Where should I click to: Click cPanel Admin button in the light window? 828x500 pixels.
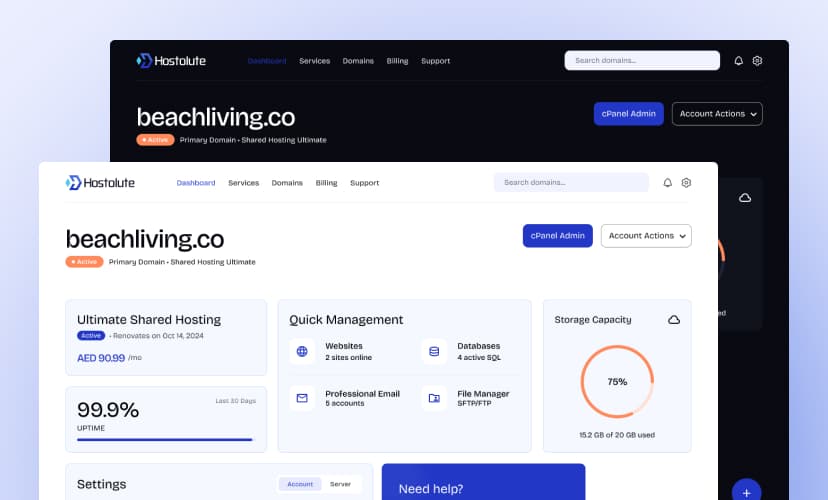tap(558, 235)
